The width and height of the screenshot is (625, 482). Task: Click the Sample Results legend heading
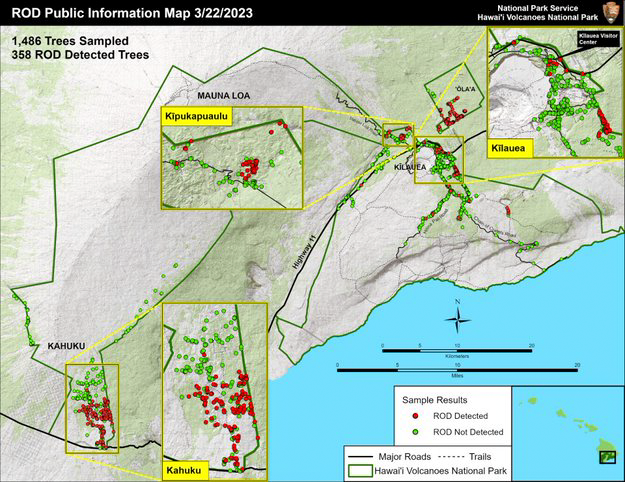[432, 398]
